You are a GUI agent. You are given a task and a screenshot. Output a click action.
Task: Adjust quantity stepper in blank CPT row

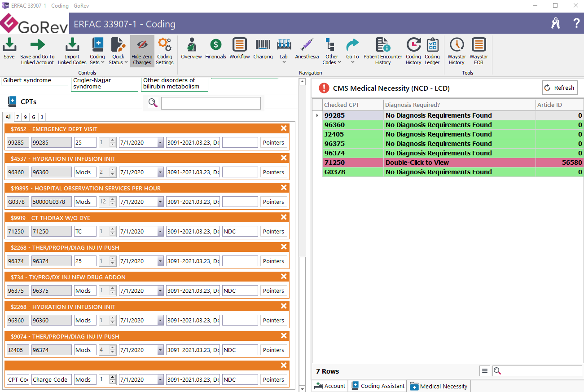[x=113, y=379]
